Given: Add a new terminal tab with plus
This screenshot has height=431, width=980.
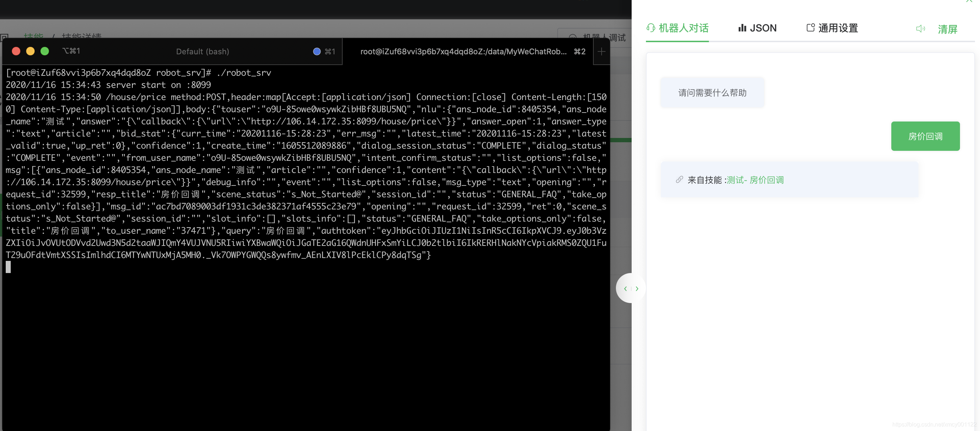Looking at the screenshot, I should tap(602, 52).
